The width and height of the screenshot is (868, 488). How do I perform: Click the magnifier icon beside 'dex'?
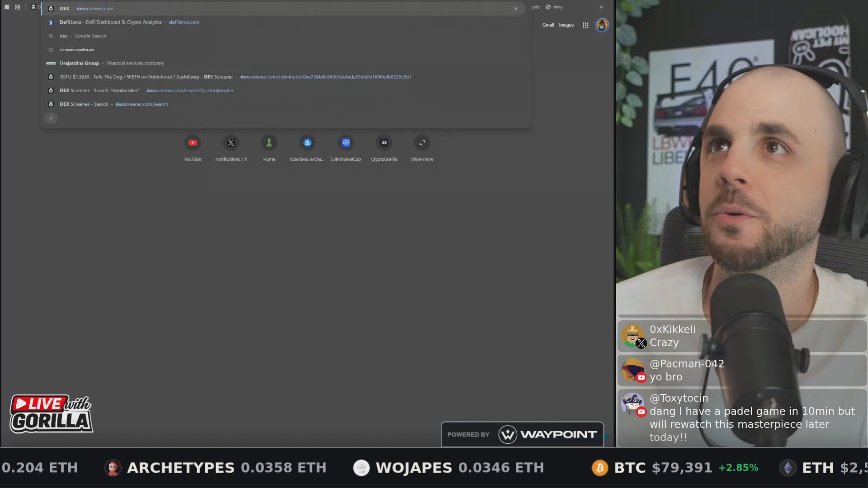pyautogui.click(x=51, y=36)
